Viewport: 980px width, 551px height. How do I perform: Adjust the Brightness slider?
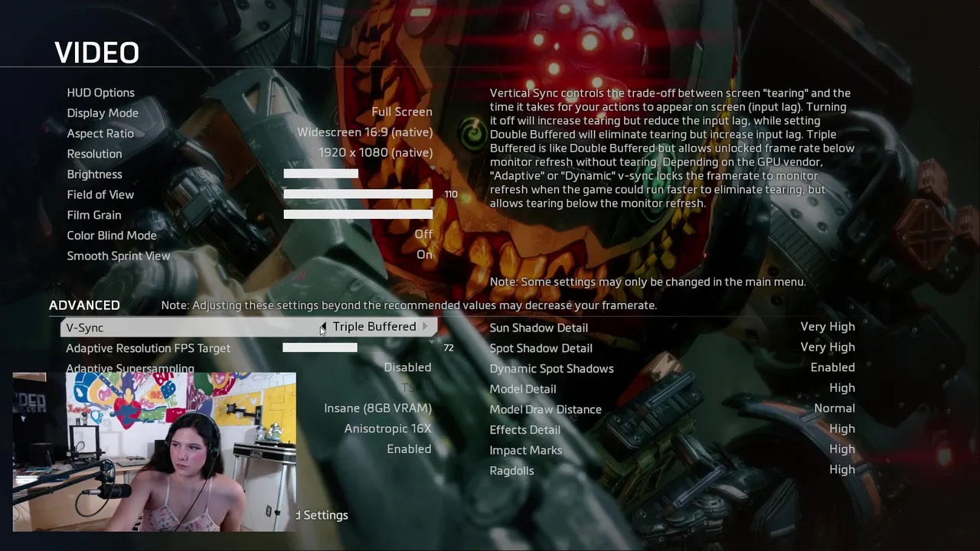pos(358,174)
